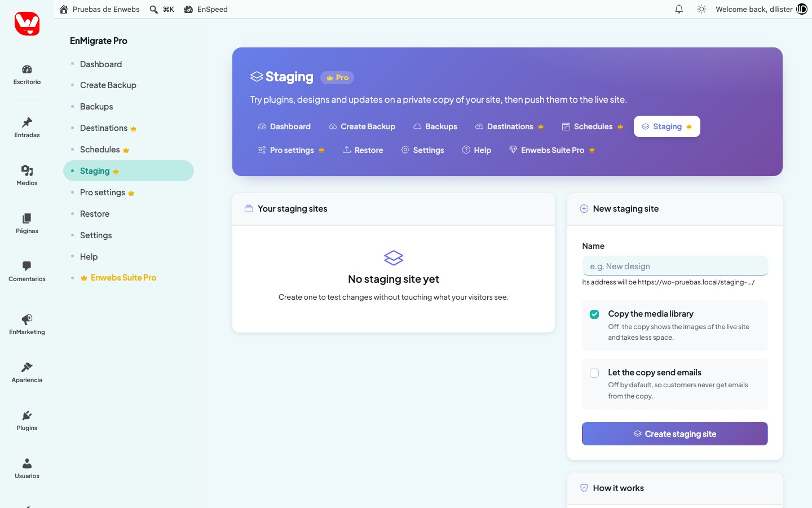The image size is (812, 508).
Task: Uncheck Copy the media library
Action: [594, 314]
